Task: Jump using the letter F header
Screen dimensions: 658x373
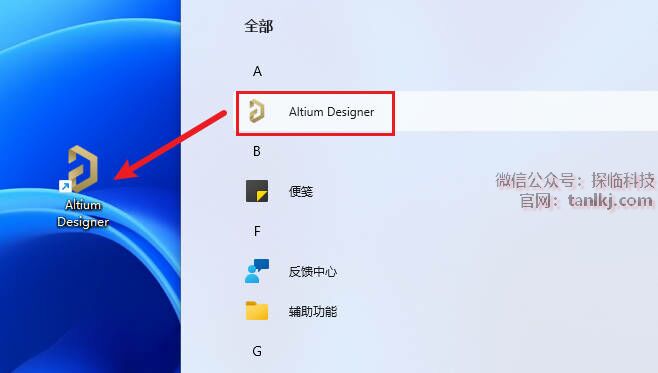Action: 257,231
